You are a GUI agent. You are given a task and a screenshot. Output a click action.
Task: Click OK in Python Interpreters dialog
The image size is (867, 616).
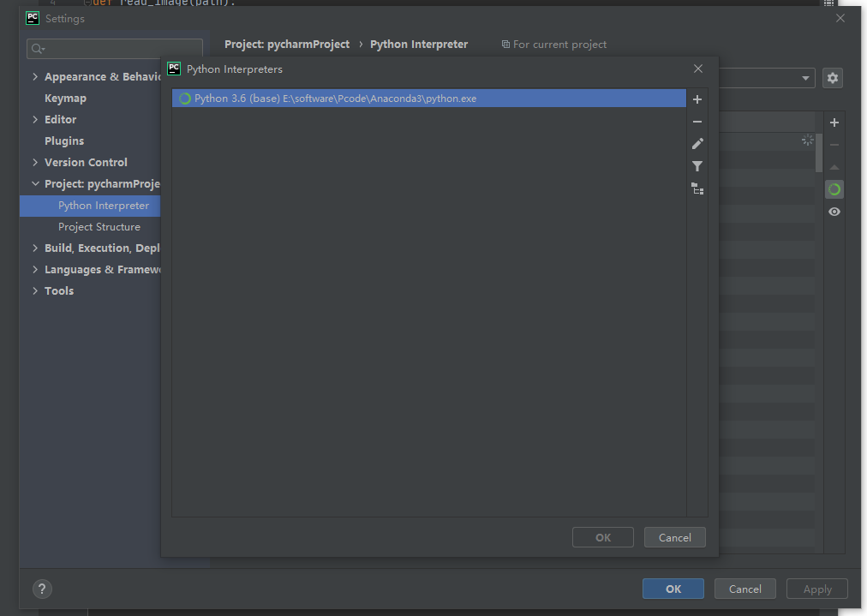[602, 537]
